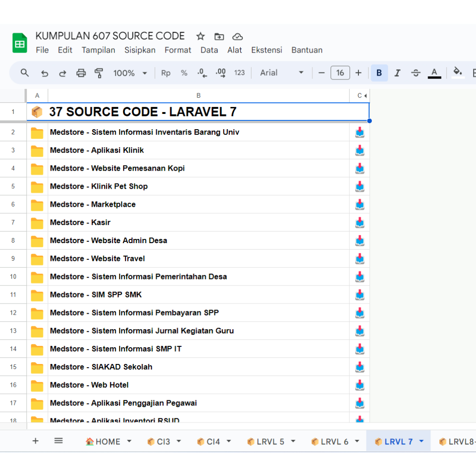Print the spreadsheet using printer icon
This screenshot has width=476, height=476.
tap(81, 73)
